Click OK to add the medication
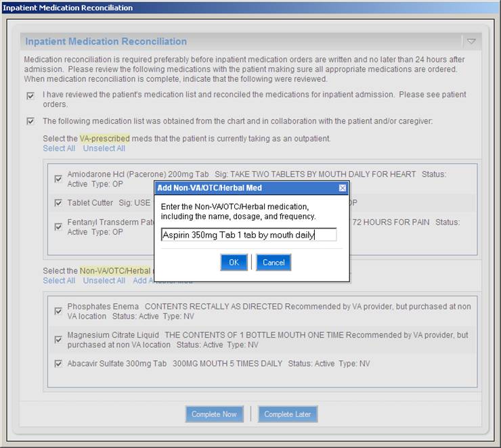 point(234,263)
